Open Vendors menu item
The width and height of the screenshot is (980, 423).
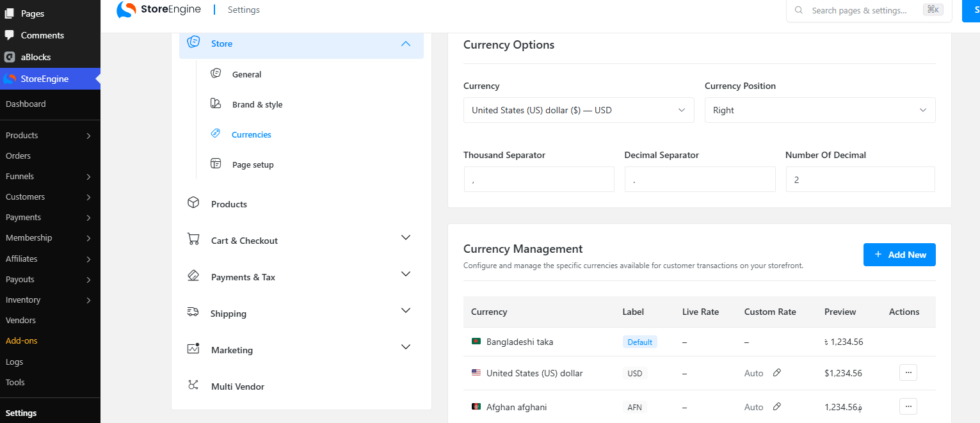[x=20, y=320]
